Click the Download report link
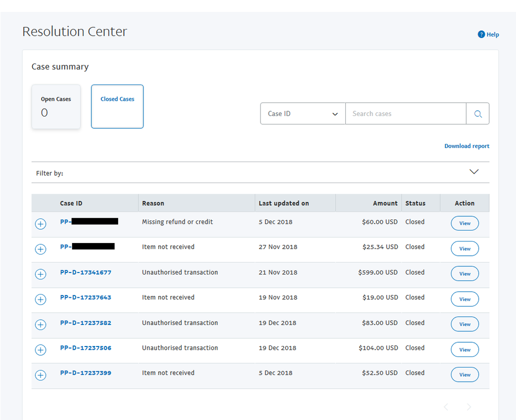Viewport: 516px width, 420px height. tap(467, 146)
